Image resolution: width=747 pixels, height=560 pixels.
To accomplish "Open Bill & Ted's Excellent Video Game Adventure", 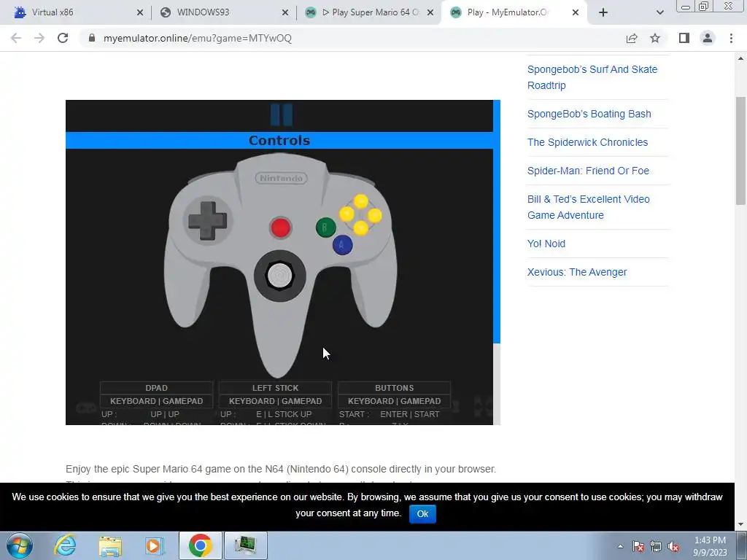I will [589, 207].
